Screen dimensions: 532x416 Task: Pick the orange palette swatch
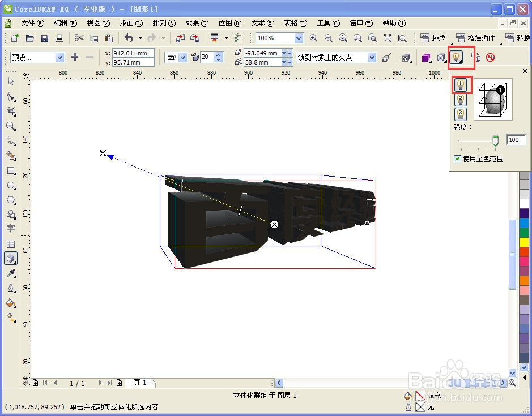coord(524,281)
